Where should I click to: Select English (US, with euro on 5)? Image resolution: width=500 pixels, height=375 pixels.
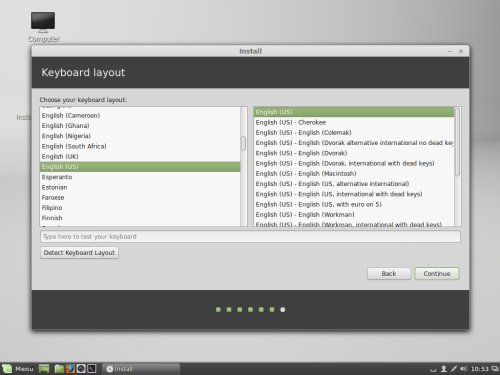(354, 204)
